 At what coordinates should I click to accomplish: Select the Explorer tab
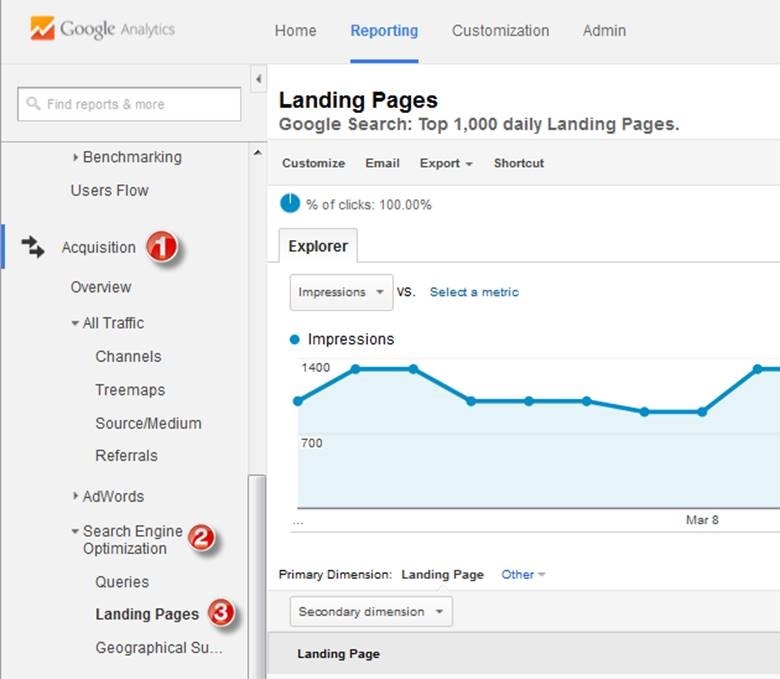318,246
